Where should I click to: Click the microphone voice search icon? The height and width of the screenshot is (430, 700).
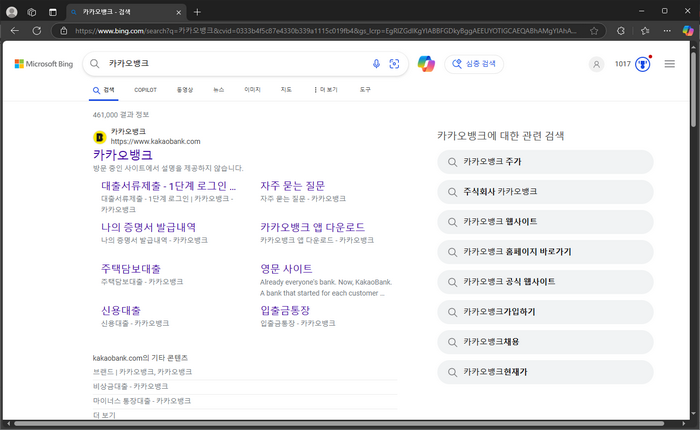pyautogui.click(x=376, y=64)
